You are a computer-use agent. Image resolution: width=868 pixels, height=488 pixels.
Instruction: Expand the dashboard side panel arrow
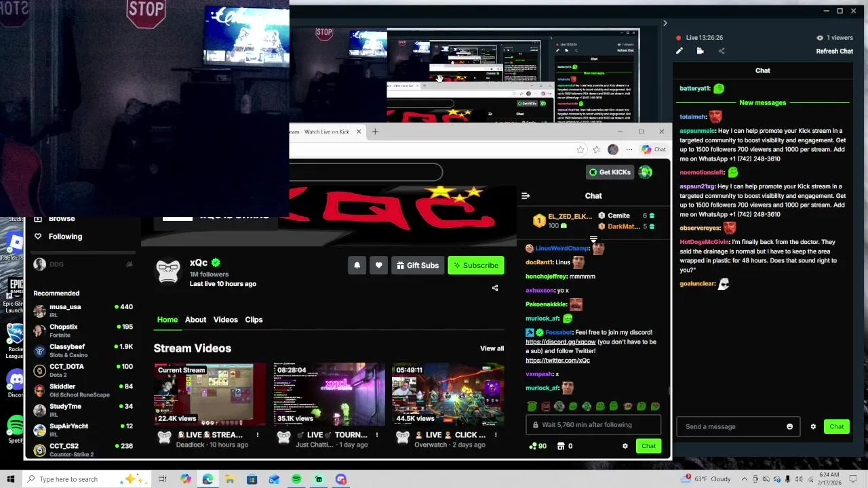665,23
